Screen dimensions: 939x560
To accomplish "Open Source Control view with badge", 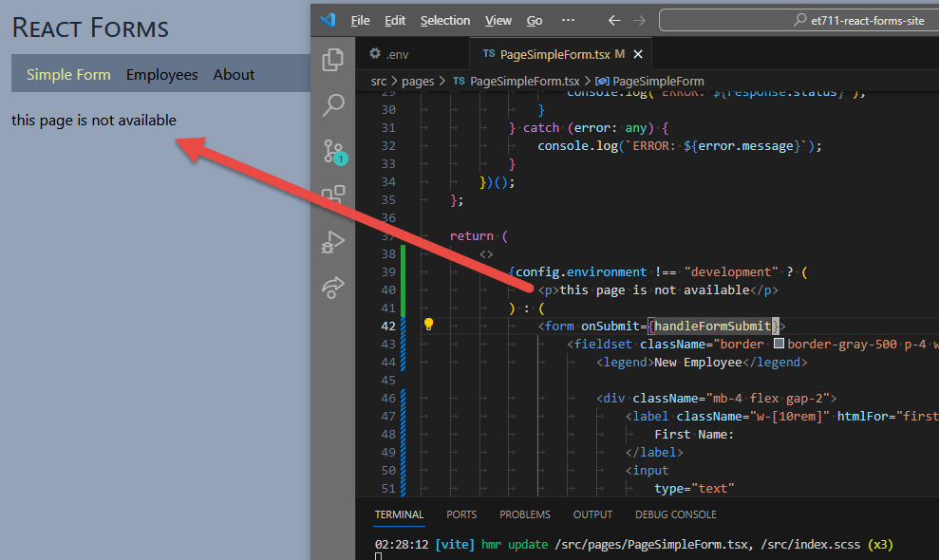I will pos(335,152).
